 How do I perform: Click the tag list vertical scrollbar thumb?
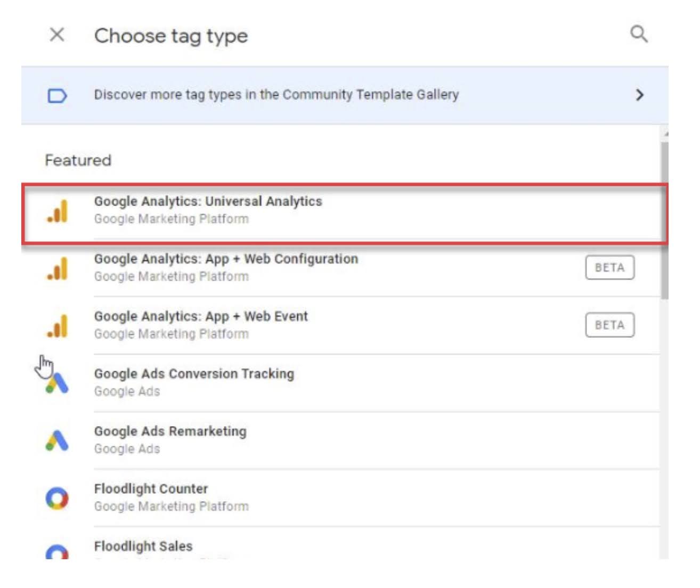tap(664, 218)
